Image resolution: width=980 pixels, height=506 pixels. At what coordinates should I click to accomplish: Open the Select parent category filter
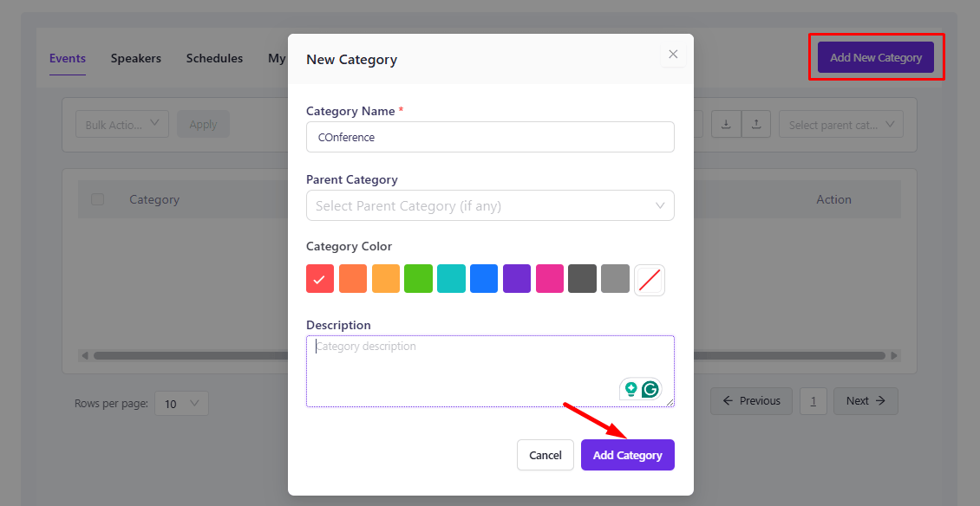pos(841,125)
